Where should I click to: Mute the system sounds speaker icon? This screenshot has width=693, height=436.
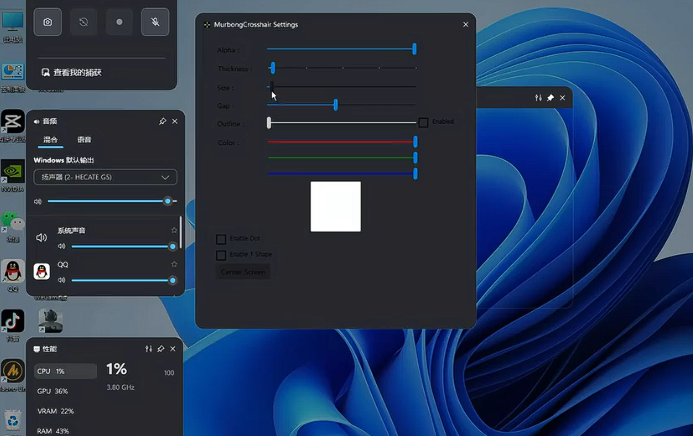click(x=41, y=238)
